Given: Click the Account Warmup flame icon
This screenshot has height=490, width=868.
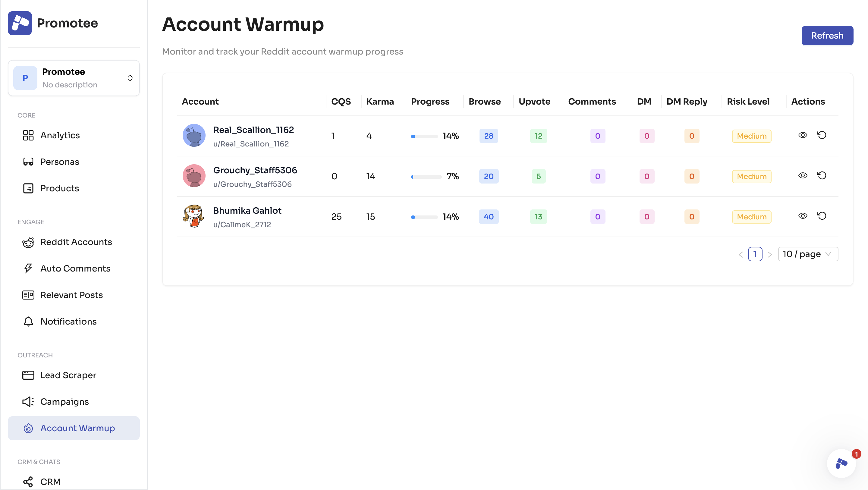Looking at the screenshot, I should (28, 428).
